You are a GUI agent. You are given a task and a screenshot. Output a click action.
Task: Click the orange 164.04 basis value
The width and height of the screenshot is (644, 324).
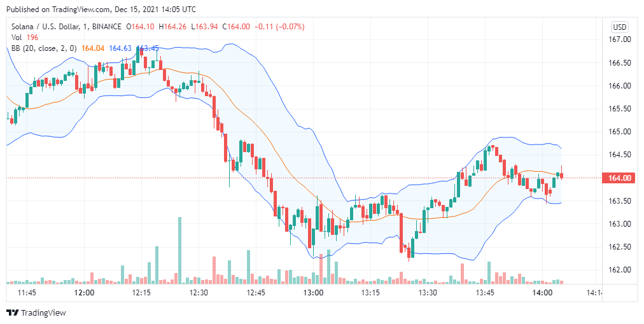(93, 48)
